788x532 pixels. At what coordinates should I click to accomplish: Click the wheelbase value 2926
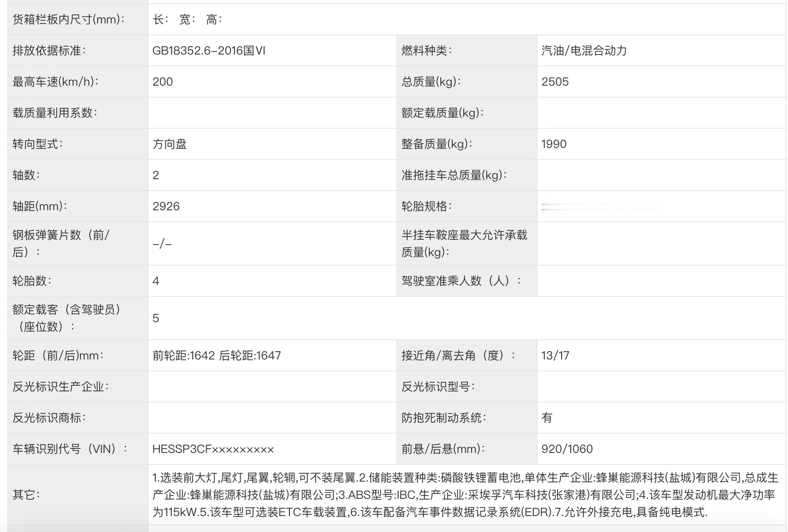click(166, 207)
